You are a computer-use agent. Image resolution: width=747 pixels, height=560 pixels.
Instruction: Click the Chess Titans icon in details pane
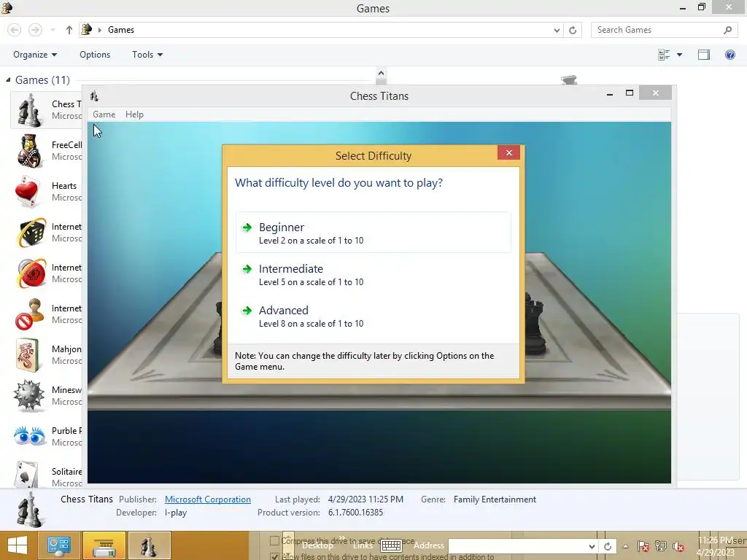29,510
